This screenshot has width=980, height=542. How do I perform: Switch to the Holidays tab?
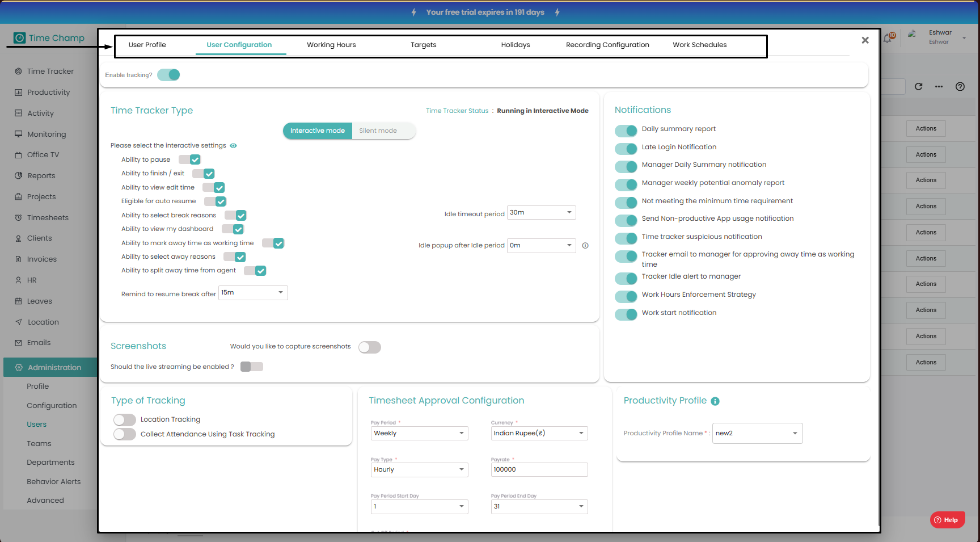pyautogui.click(x=516, y=45)
